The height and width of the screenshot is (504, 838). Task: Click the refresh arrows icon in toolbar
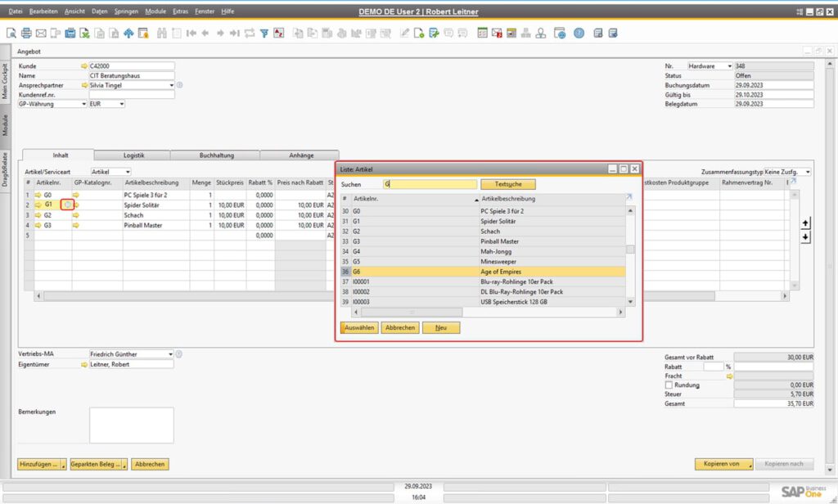tap(249, 34)
